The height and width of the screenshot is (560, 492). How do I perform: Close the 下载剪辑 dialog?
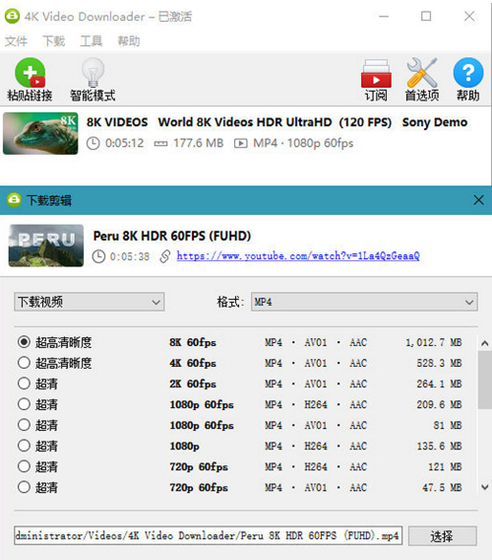pyautogui.click(x=478, y=200)
